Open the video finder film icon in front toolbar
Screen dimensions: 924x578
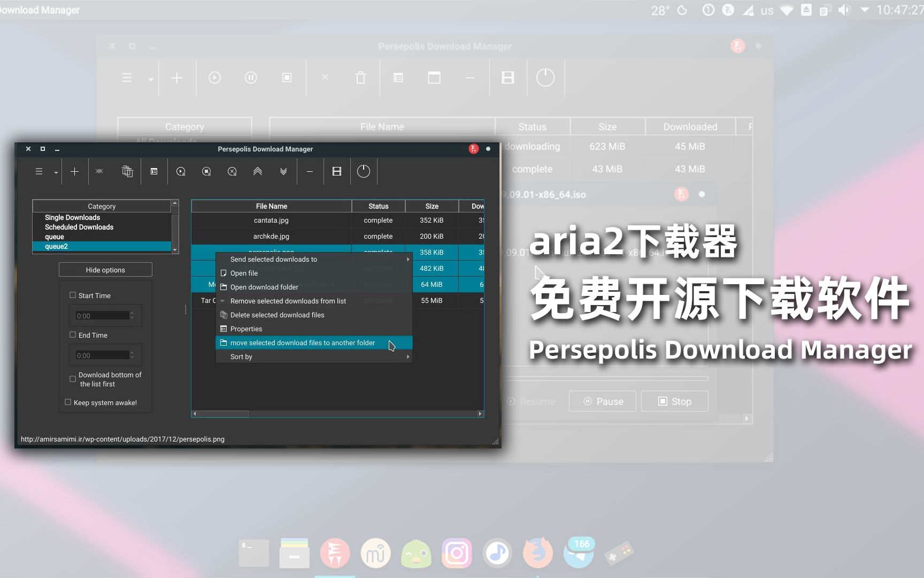point(337,171)
